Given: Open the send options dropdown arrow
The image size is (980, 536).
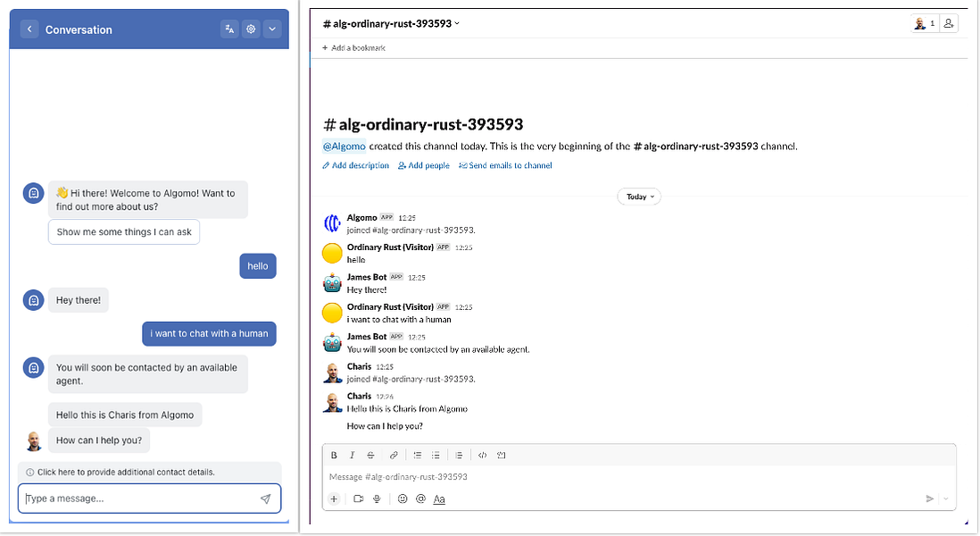Looking at the screenshot, I should 945,499.
